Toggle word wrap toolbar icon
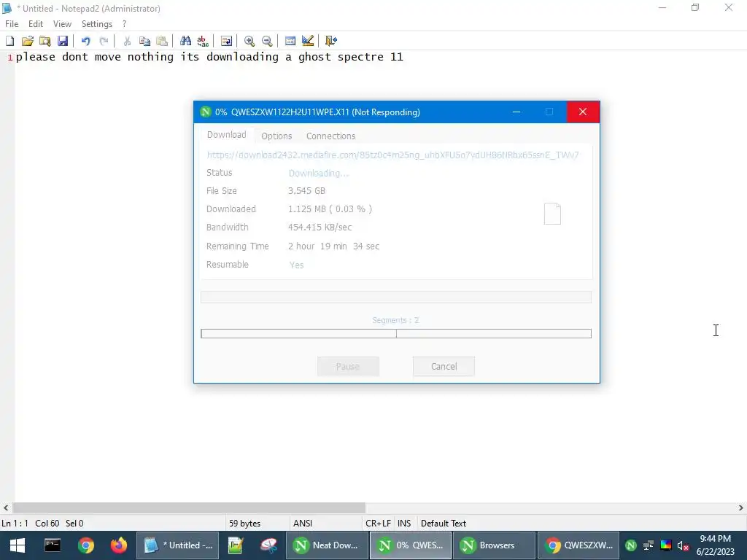 tap(226, 41)
